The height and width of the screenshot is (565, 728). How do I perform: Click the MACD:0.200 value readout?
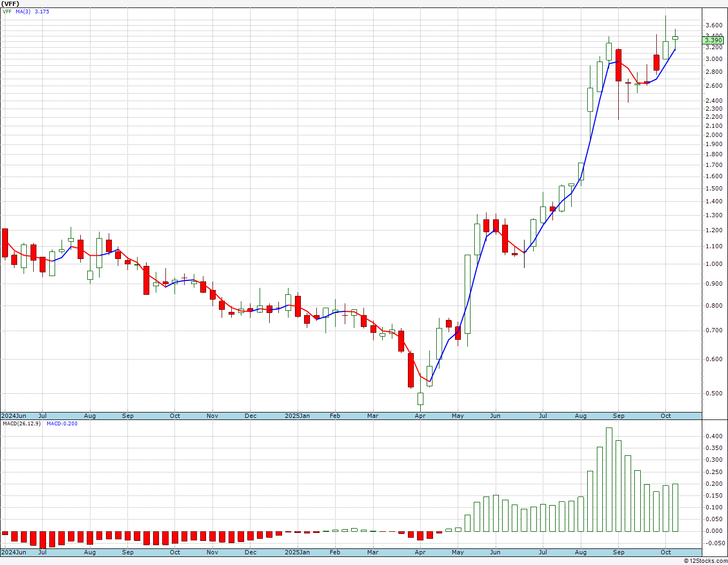pyautogui.click(x=62, y=424)
